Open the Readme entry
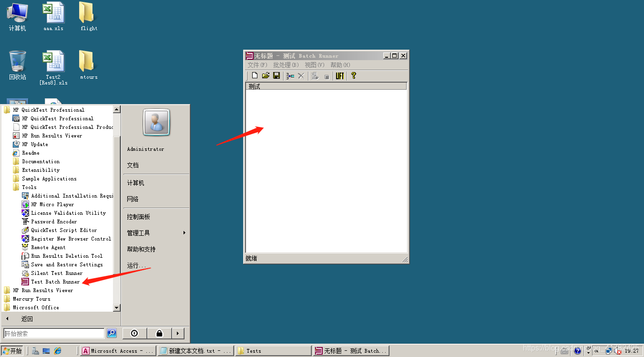Viewport: 644px width, 357px height. [x=26, y=153]
